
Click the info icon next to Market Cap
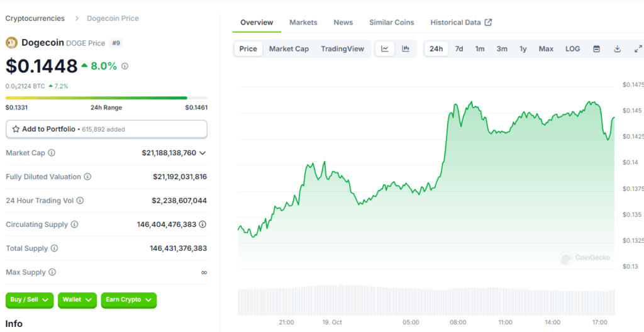click(52, 153)
